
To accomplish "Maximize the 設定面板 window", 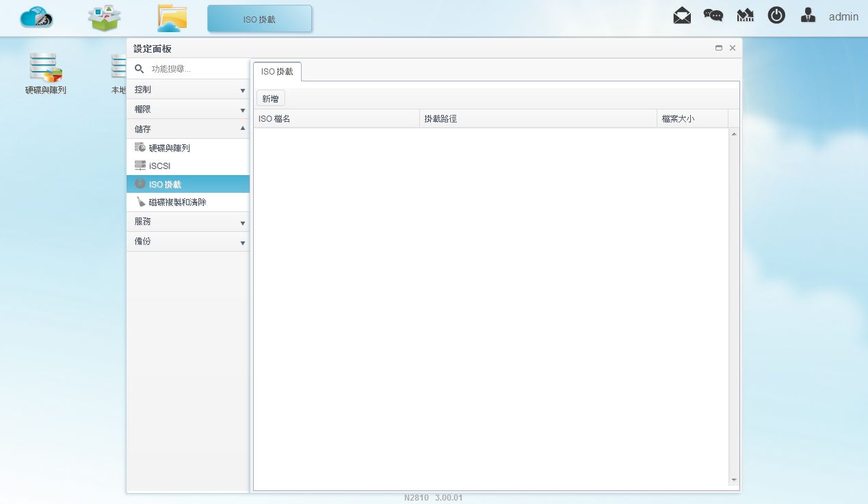I will click(x=719, y=49).
